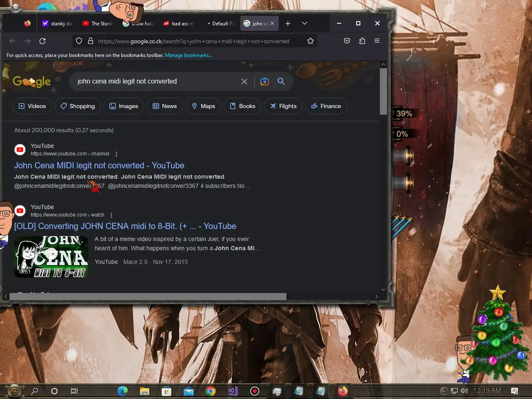Open tracking protection shield icon
This screenshot has height=399, width=532.
79,41
